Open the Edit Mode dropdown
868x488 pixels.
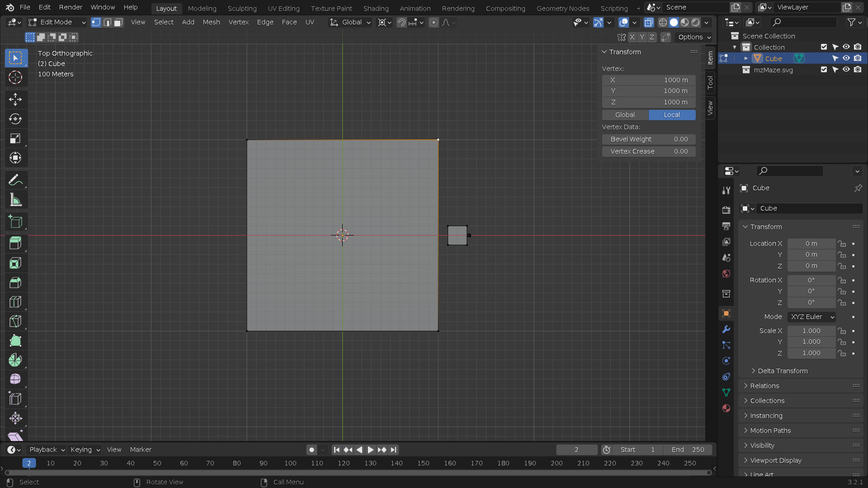(57, 22)
